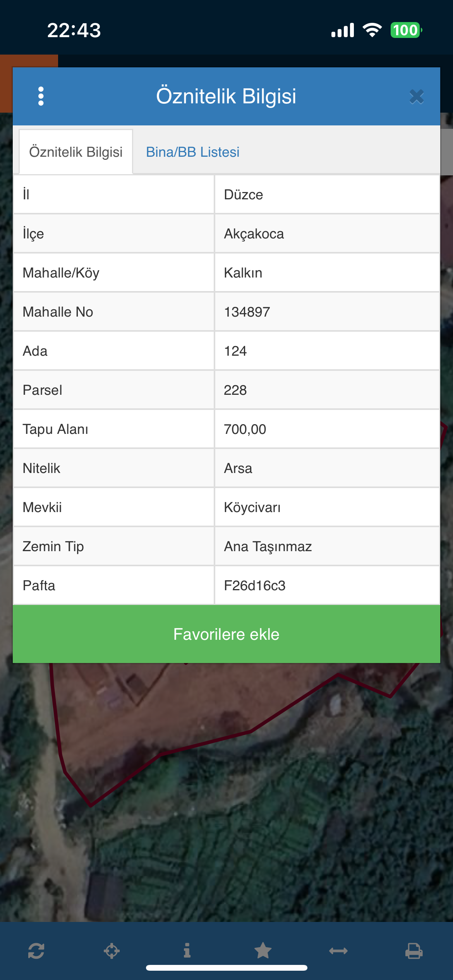Tap the Düzce province value cell
Screen dimensions: 453x980
(x=327, y=194)
